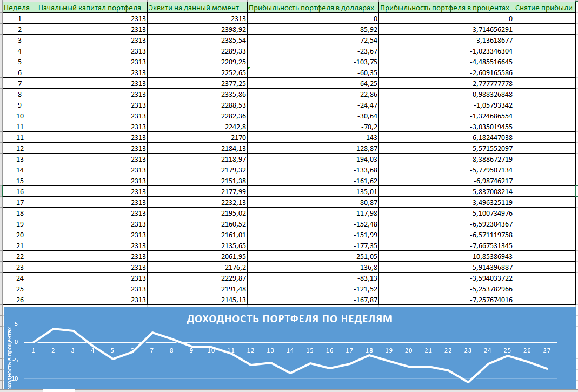Image resolution: width=578 pixels, height=392 pixels.
Task: Select the 'Неделя' column header cell
Action: (19, 8)
